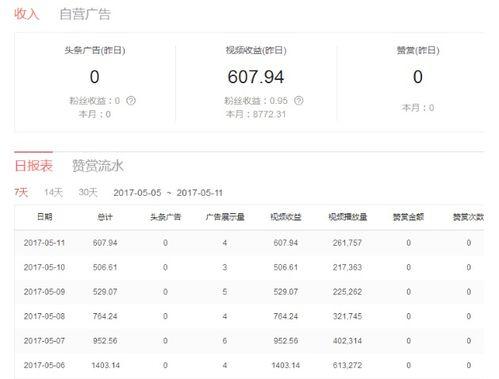Viewport: 499px width, 379px height.
Task: Click the 视频收益(昨日) card title
Action: click(256, 50)
